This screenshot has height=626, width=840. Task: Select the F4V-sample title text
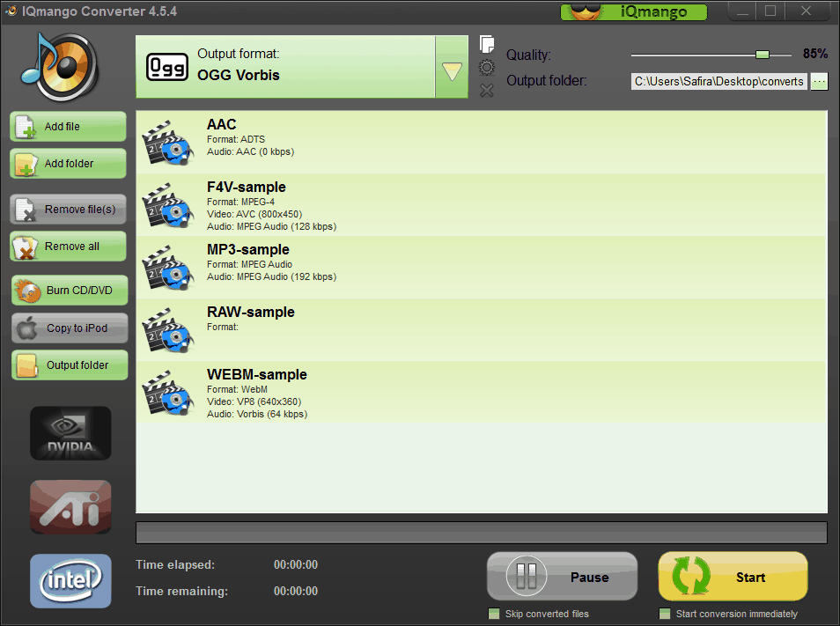[x=247, y=187]
